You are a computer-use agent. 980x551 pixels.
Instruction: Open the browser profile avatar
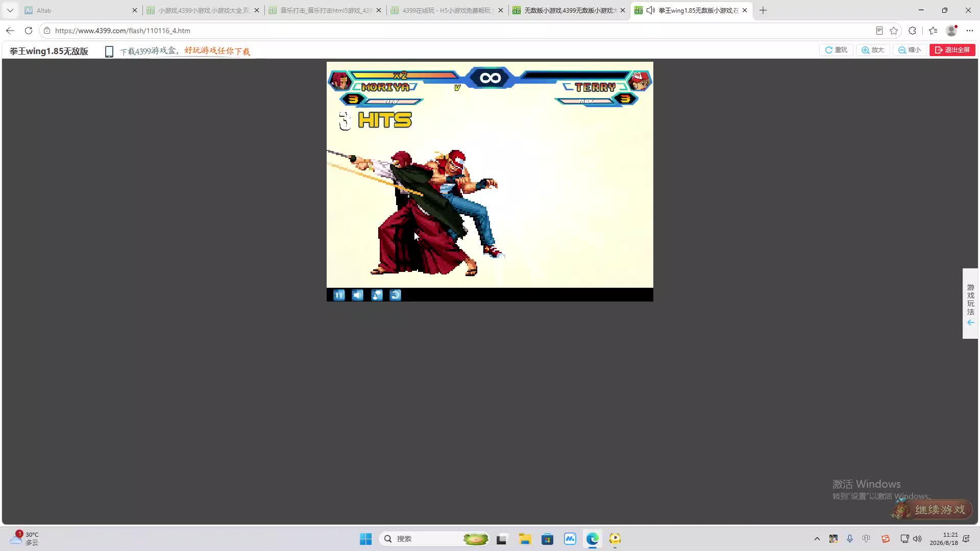(951, 31)
